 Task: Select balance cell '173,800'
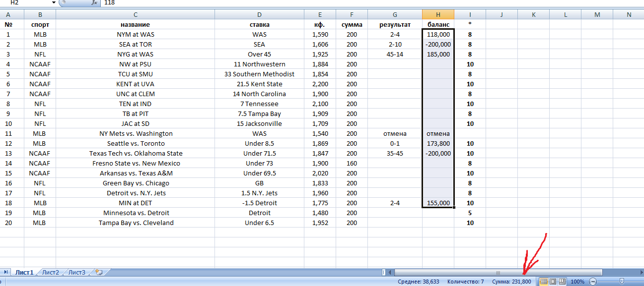pyautogui.click(x=438, y=143)
